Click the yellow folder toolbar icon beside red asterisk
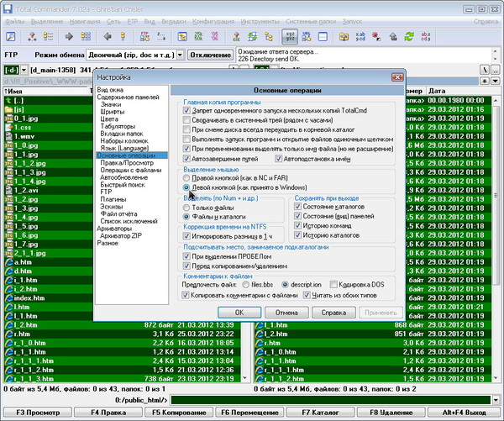 tap(344, 36)
